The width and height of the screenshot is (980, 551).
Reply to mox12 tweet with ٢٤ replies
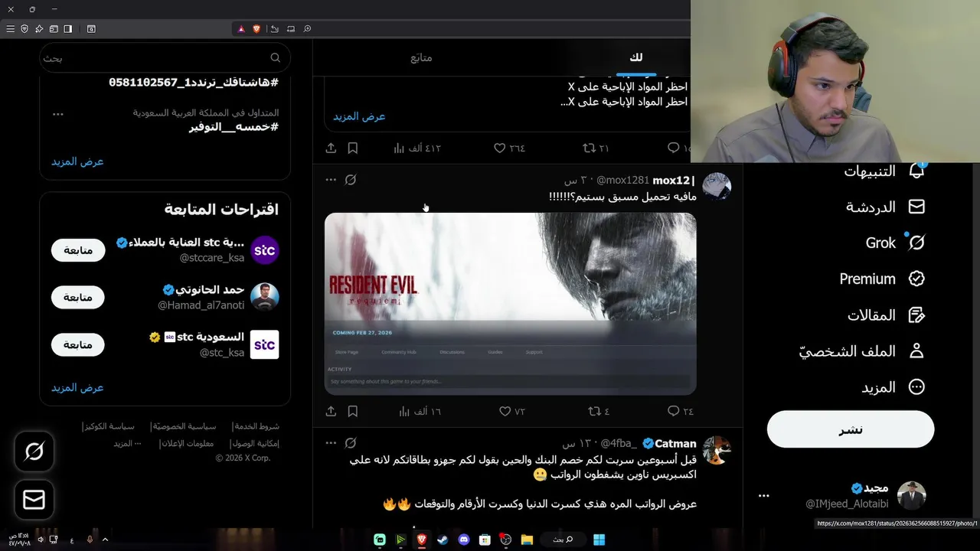tap(681, 411)
